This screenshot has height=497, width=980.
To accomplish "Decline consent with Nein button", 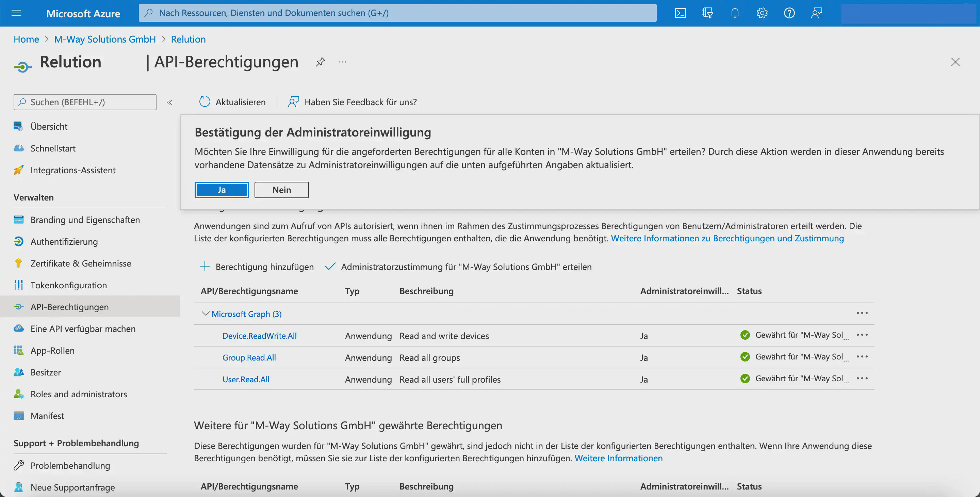I will [281, 190].
